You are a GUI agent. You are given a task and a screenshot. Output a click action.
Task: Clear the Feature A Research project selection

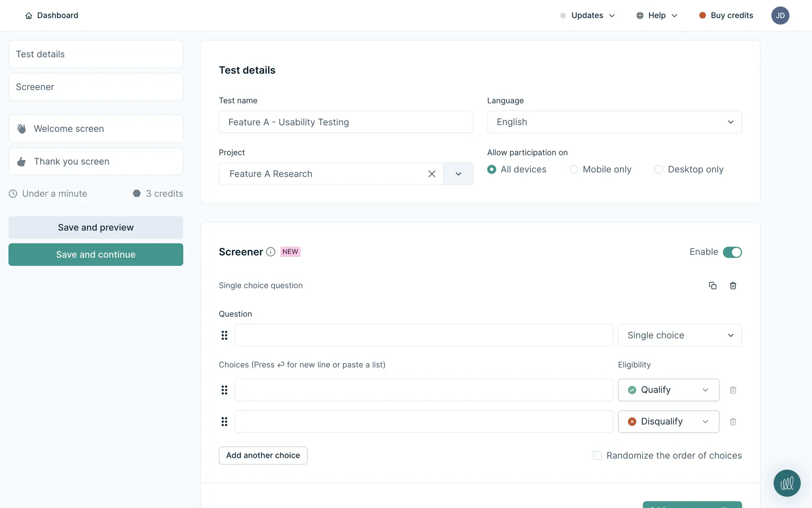pos(432,174)
